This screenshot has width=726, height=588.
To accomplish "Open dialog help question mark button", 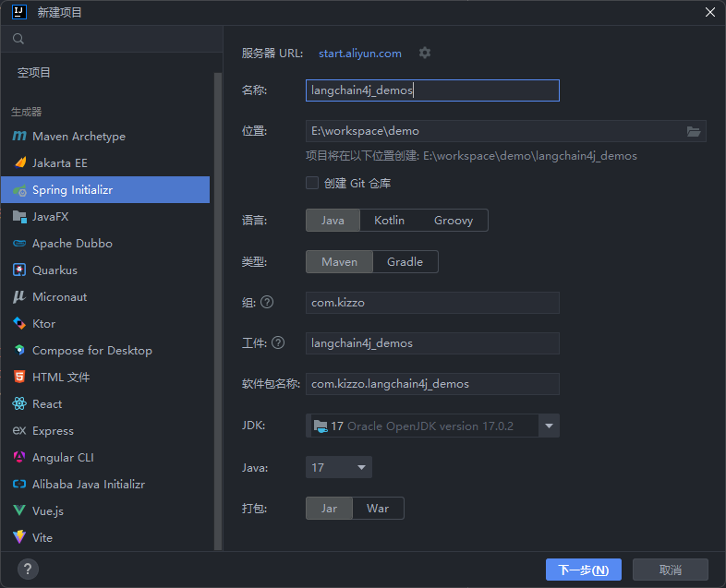I will (x=28, y=569).
